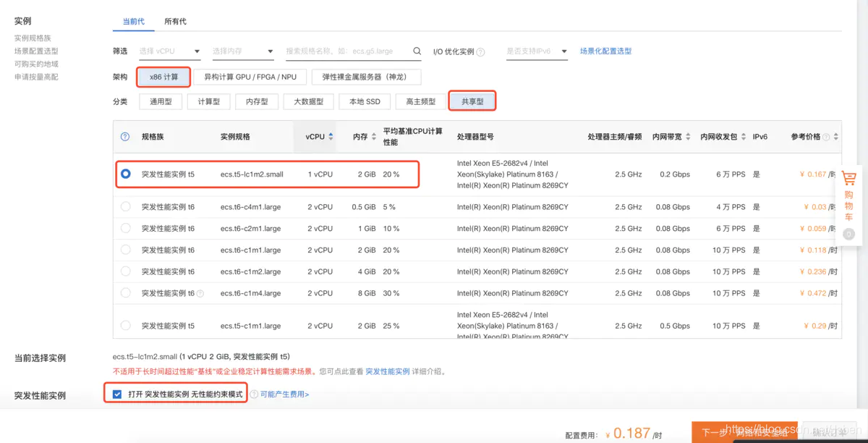Click price ¥ 0.472 in t6-c1m4.large row
The height and width of the screenshot is (443, 868).
tap(813, 293)
